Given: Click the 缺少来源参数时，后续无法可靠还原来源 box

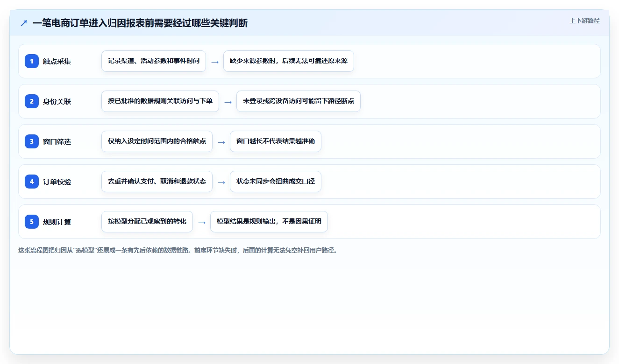Looking at the screenshot, I should point(289,61).
